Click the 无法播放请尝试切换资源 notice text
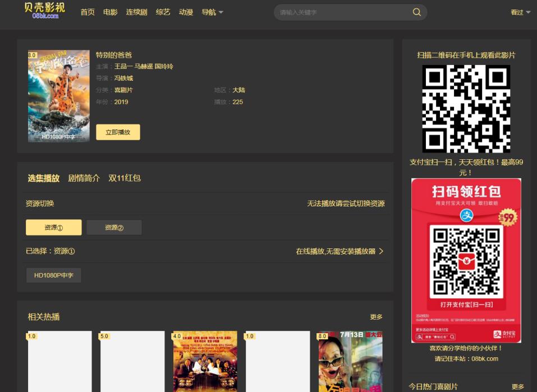Viewport: 537px width, 392px height. pos(346,204)
